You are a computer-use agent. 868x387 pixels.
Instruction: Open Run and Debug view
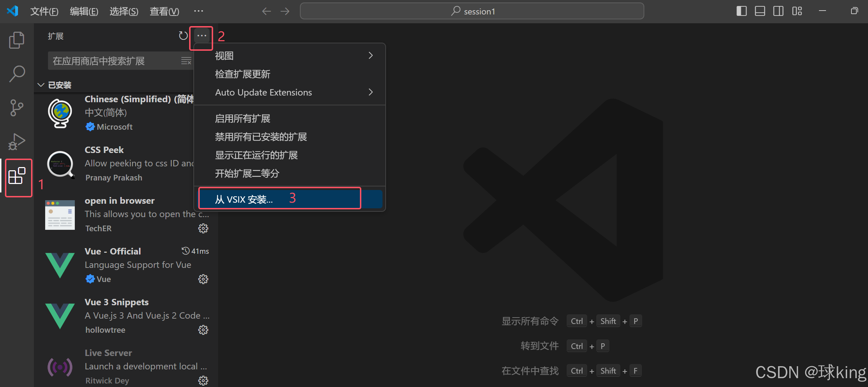pos(17,142)
